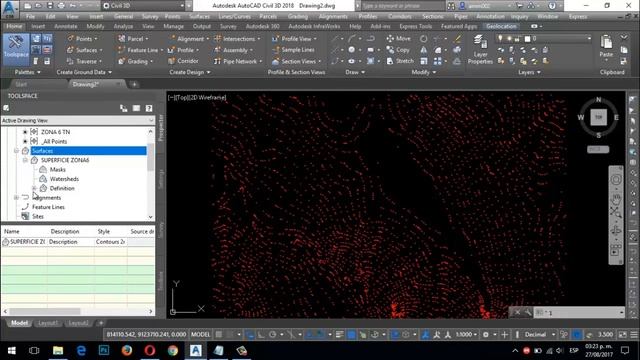
Task: Click the Mirror tool icon in Modify panel
Action: click(424, 50)
